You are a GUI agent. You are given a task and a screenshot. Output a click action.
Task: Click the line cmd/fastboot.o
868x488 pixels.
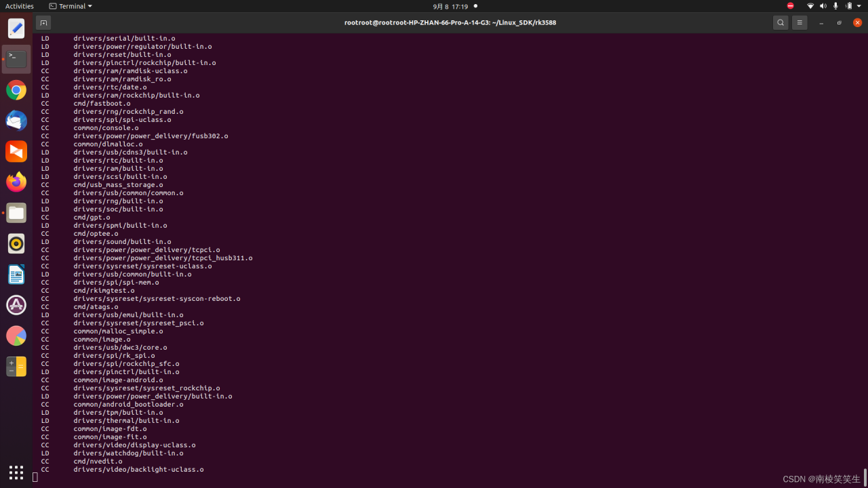point(102,104)
